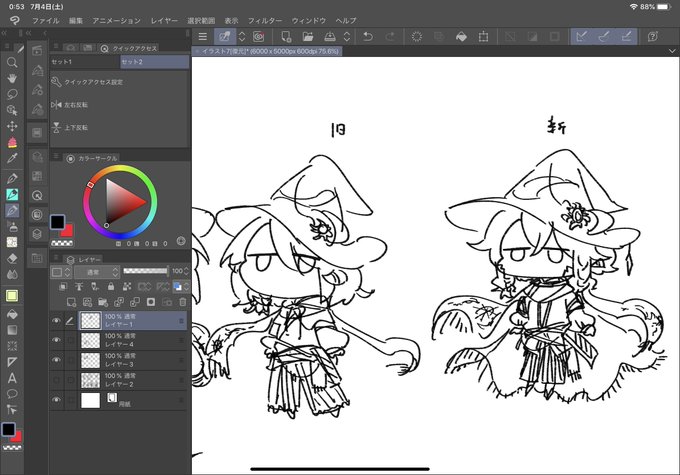Click the opacity 100 stepper arrows

click(x=186, y=271)
